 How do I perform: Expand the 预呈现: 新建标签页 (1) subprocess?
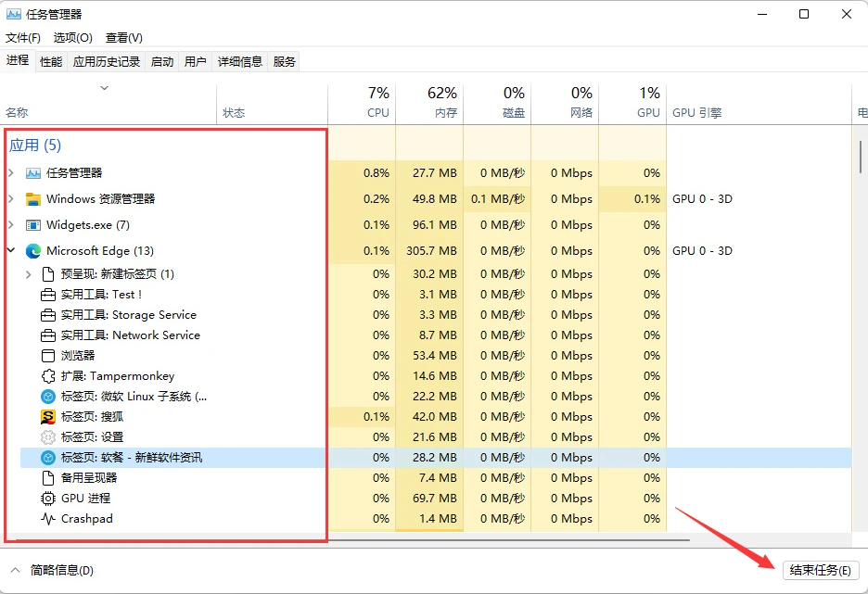click(29, 274)
